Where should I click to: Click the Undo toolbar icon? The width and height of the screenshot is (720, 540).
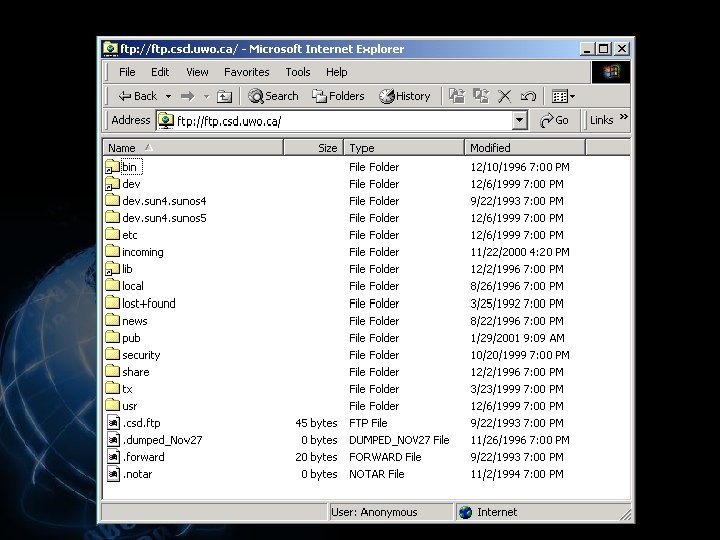(x=528, y=96)
